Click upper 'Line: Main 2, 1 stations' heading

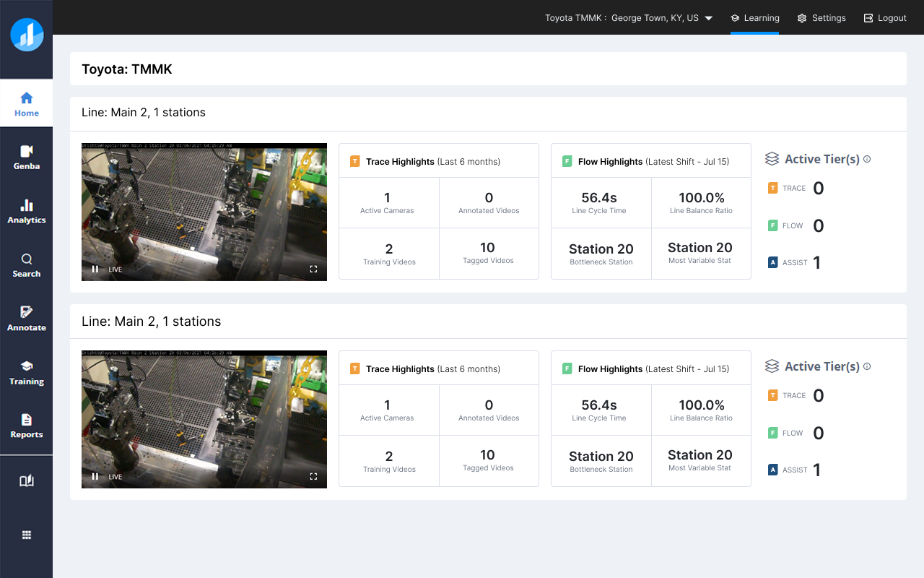click(144, 113)
